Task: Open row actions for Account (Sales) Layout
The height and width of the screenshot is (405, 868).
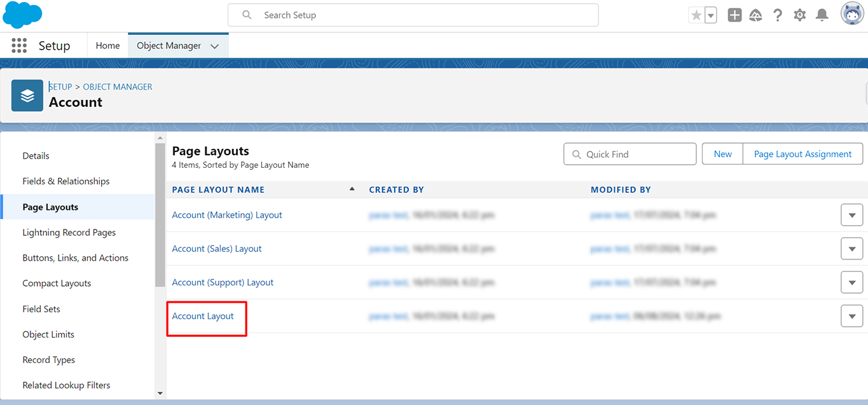Action: (851, 249)
